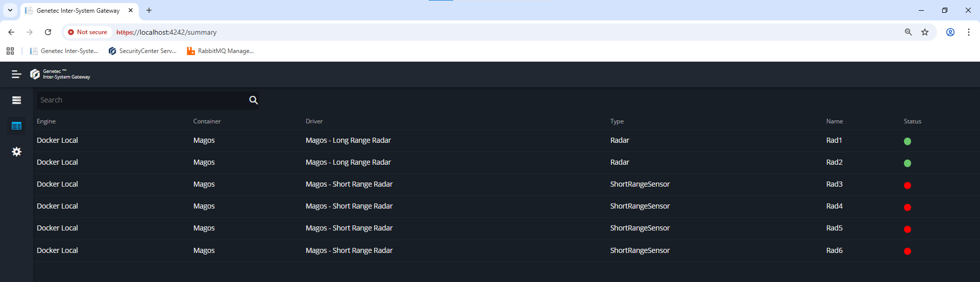Bookmark this page with star icon
Image resolution: width=980 pixels, height=282 pixels.
(924, 32)
